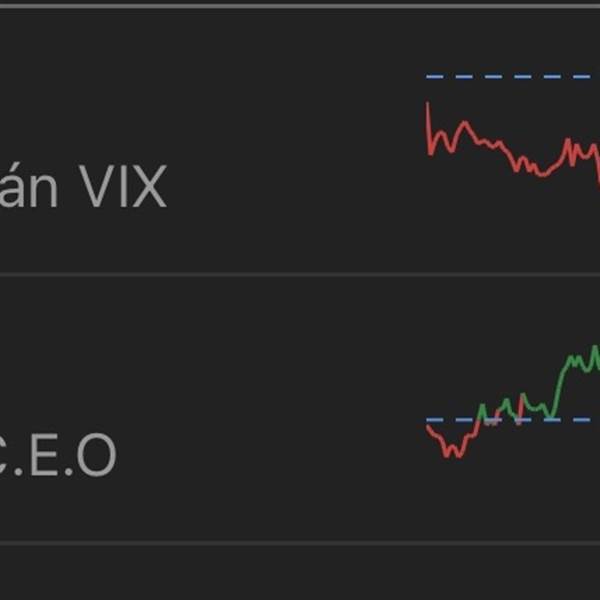
Task: Open the VIX stock row
Action: 300,141
